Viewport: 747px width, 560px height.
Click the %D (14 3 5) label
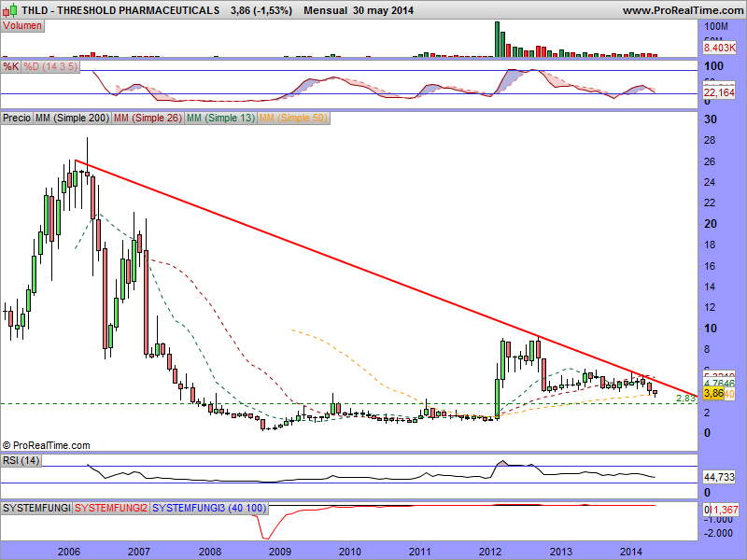coord(50,66)
